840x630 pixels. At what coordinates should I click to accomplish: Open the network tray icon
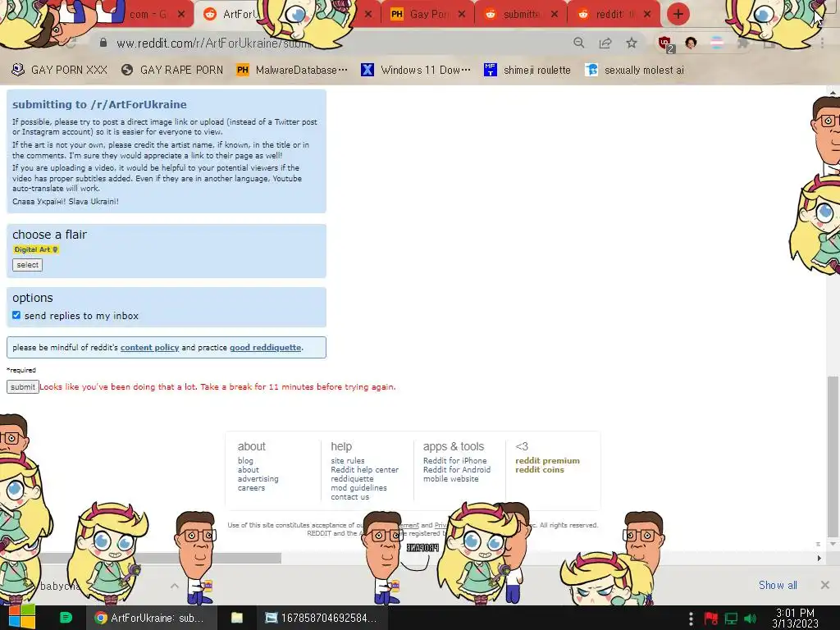731,619
